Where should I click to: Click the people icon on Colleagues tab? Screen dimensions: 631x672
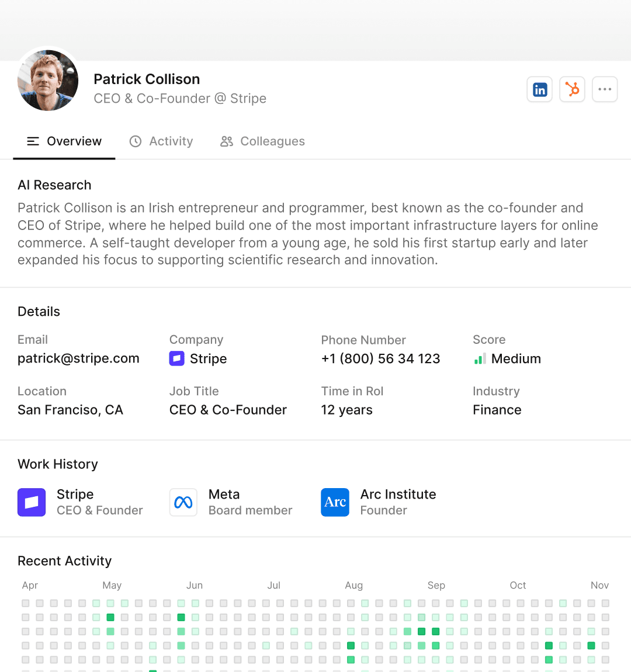tap(227, 141)
